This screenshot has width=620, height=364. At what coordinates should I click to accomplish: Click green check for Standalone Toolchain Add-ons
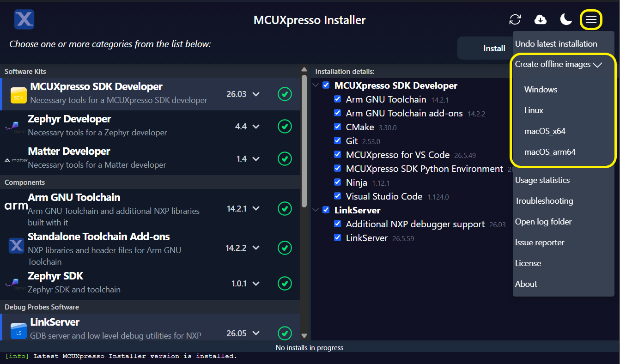285,248
